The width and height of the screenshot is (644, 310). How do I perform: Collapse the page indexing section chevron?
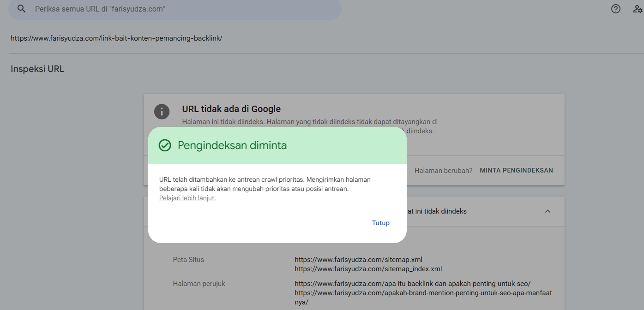(548, 211)
